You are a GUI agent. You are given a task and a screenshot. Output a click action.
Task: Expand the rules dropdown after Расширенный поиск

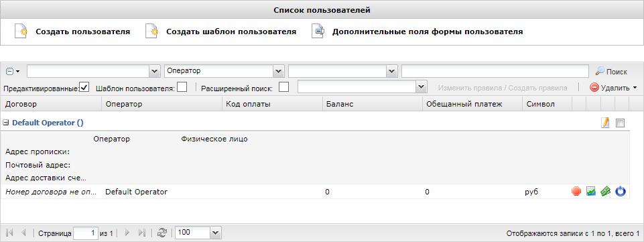coord(422,87)
